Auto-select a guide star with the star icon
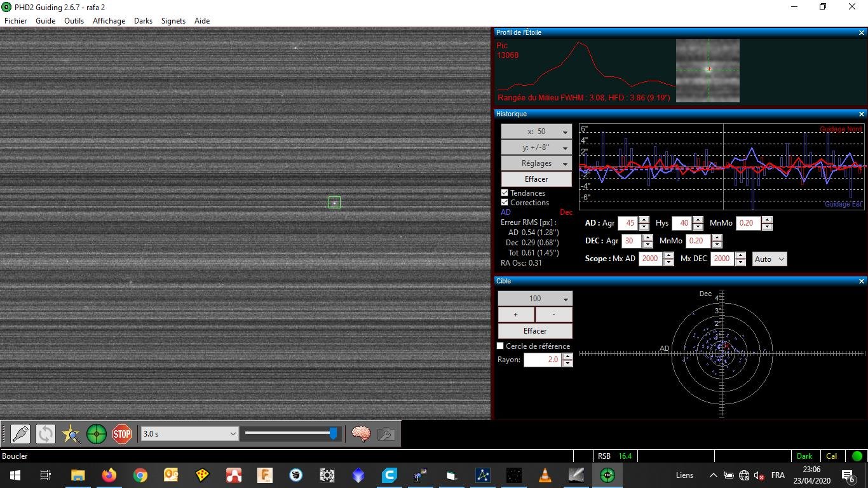 coord(71,434)
